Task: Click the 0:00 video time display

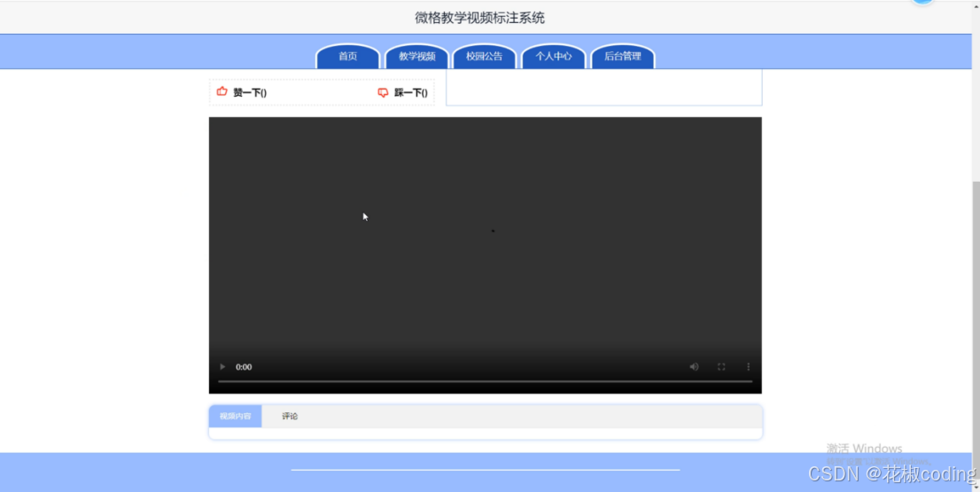Action: [x=244, y=367]
